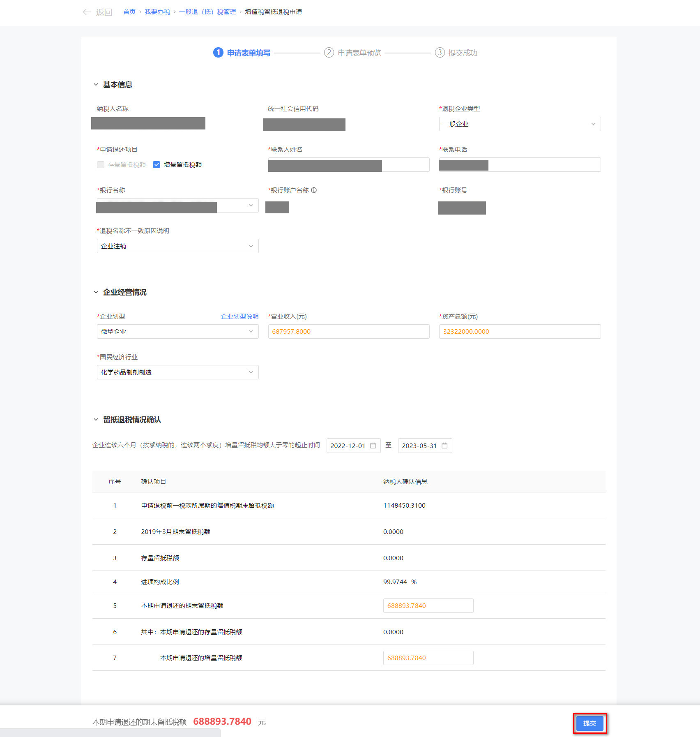Open the 退税企业类型 dropdown
The image size is (700, 737).
tap(520, 124)
